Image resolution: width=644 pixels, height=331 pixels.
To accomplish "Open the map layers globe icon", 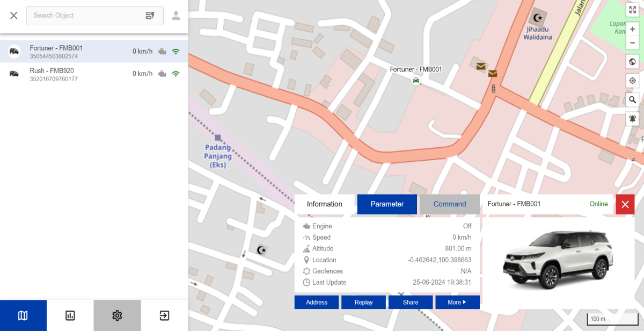I will click(x=633, y=62).
